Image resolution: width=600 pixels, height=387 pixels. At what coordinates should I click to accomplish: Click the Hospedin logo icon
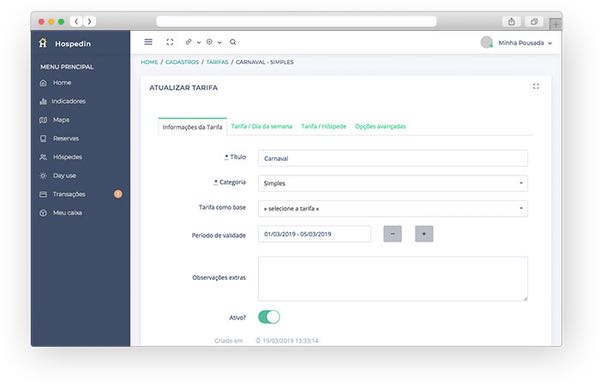(x=43, y=43)
